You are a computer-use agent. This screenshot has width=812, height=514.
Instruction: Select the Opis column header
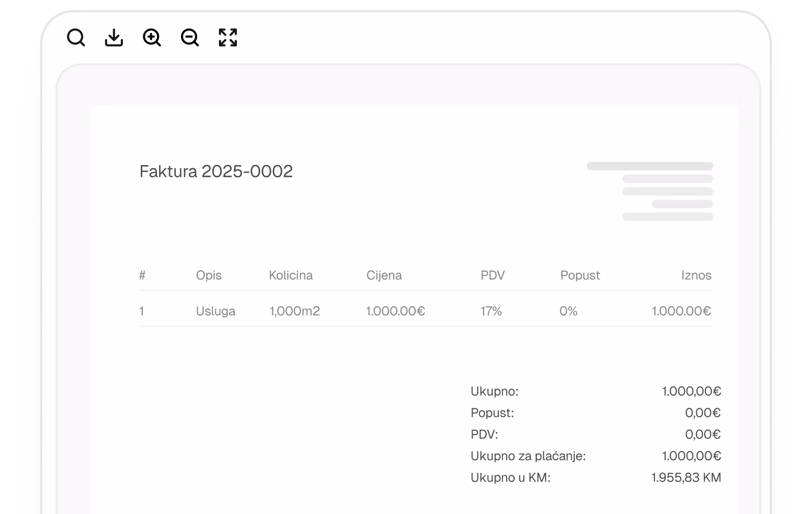208,275
